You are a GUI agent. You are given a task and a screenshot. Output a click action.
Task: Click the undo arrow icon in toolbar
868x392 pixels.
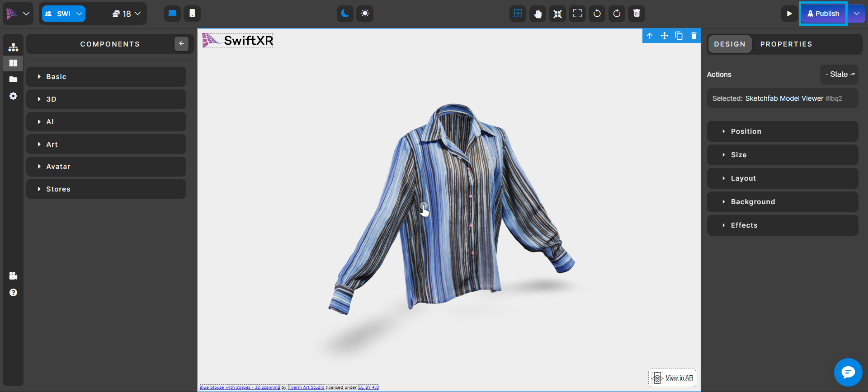(597, 14)
